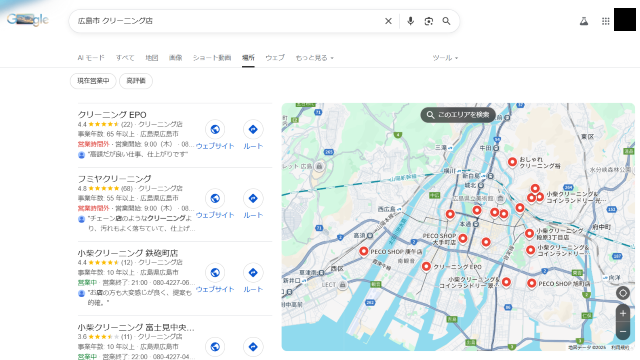Image resolution: width=640 pixels, height=360 pixels.
Task: Switch to 画像 tab
Action: point(176,58)
